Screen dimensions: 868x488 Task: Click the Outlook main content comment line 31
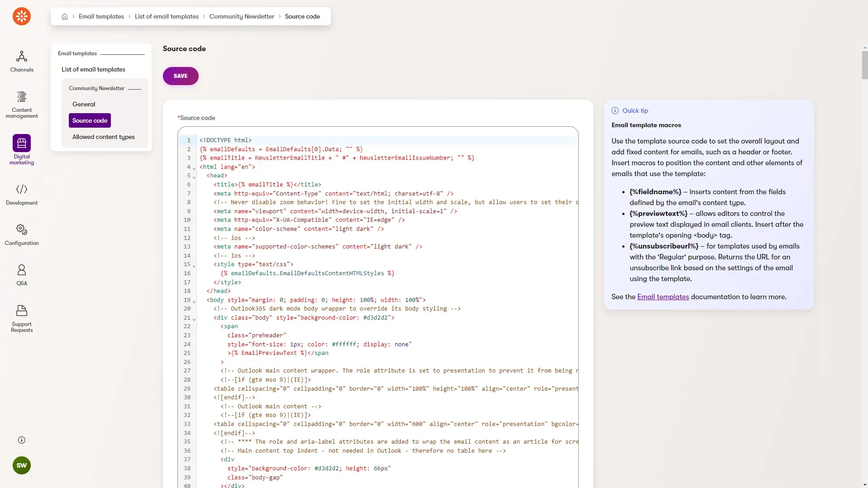271,407
